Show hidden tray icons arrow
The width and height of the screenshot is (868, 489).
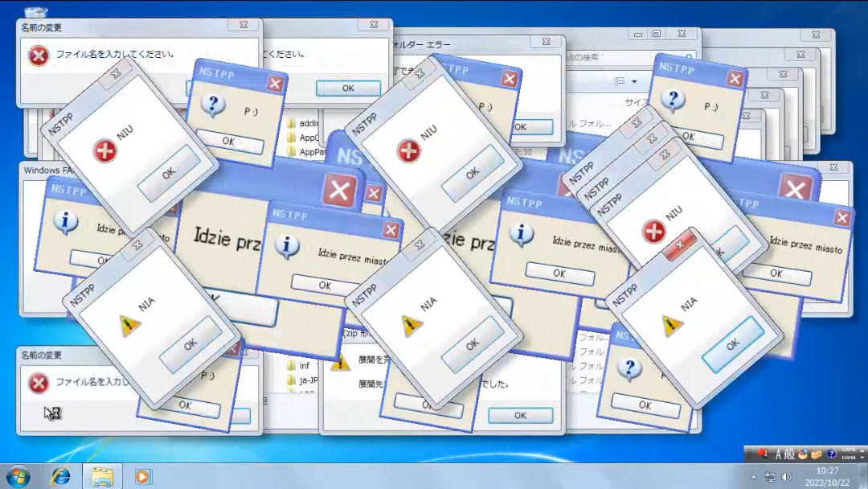[x=753, y=477]
